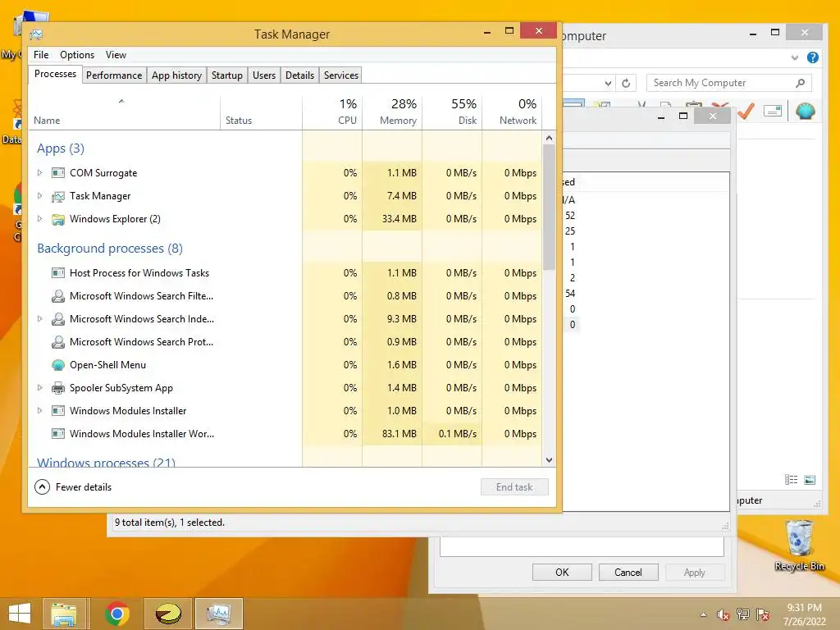The height and width of the screenshot is (630, 840).
Task: Open the Recycle Bin desktop icon
Action: point(799,546)
